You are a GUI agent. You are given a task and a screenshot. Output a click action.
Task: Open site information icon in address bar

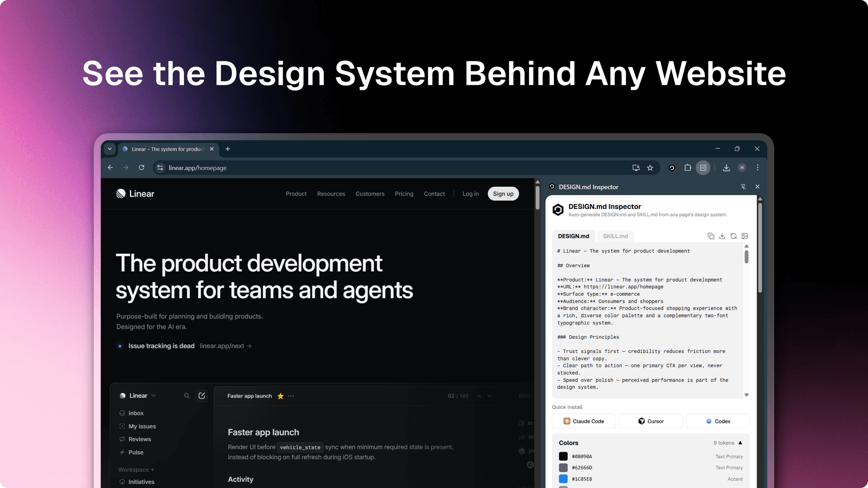click(160, 168)
